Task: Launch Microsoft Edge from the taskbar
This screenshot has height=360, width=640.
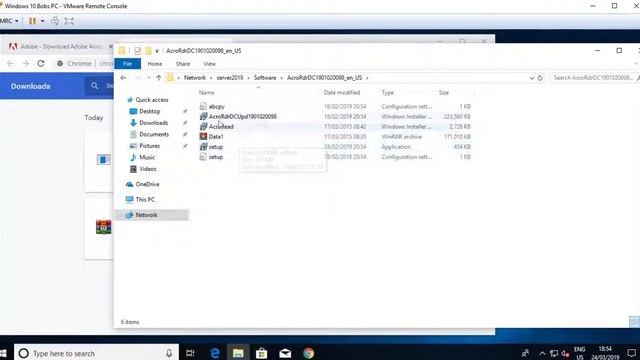Action: pyautogui.click(x=215, y=353)
